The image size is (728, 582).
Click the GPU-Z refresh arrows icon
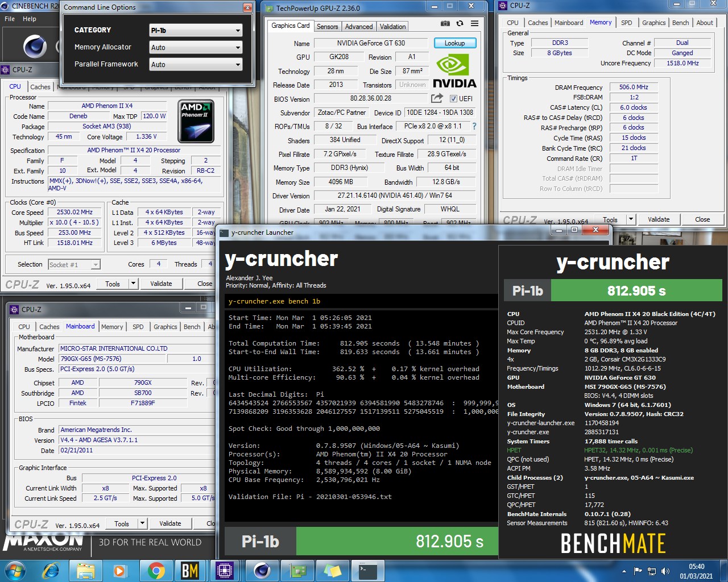460,24
